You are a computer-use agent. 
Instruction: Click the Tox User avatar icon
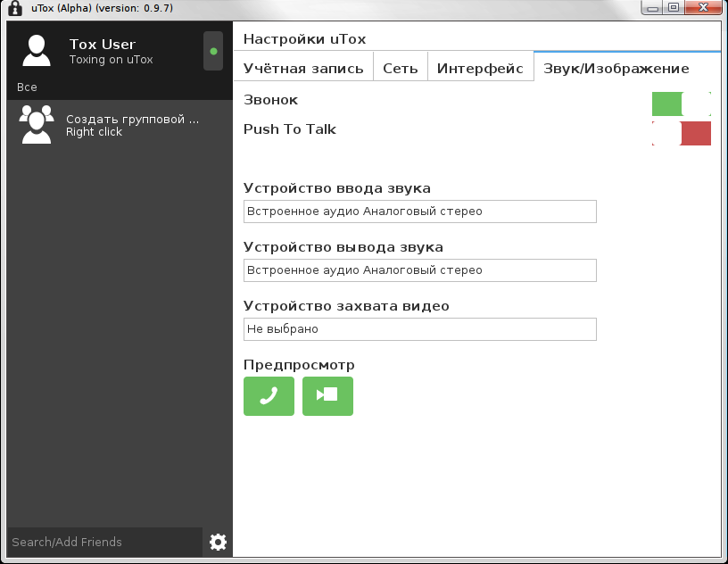[x=37, y=50]
